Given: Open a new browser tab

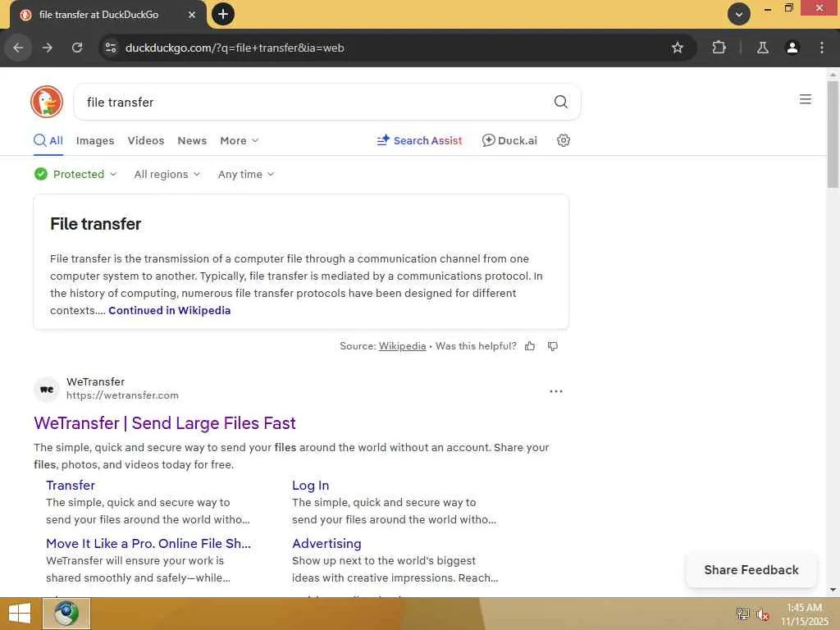Looking at the screenshot, I should coord(223,14).
